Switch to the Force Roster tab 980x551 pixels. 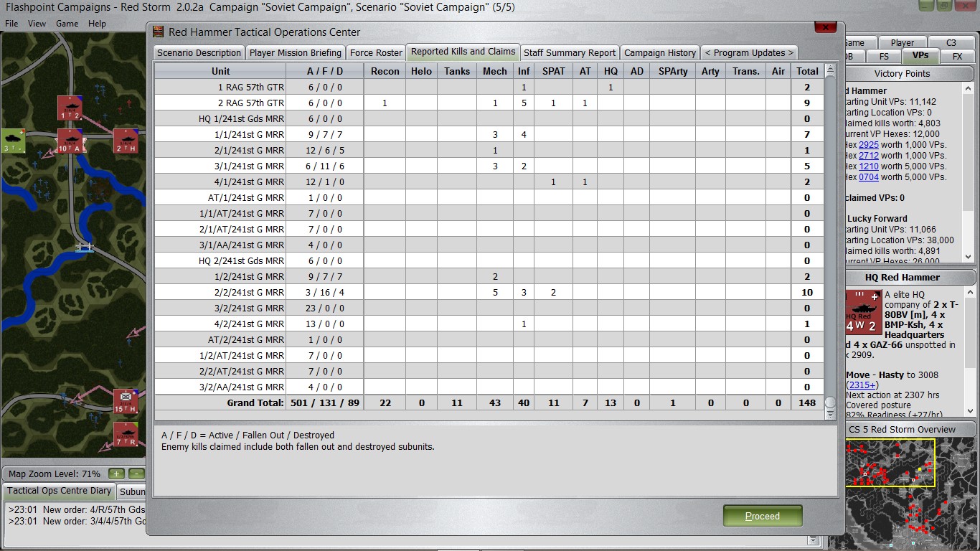[376, 52]
